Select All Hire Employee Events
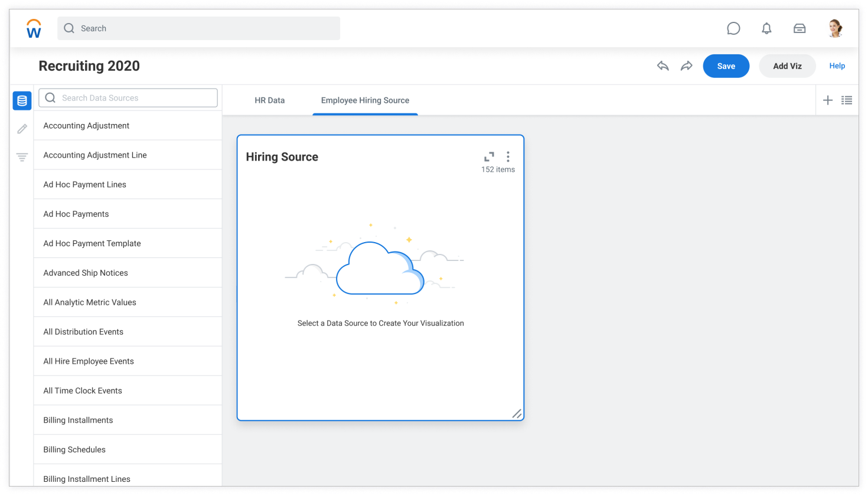The height and width of the screenshot is (496, 868). coord(128,361)
